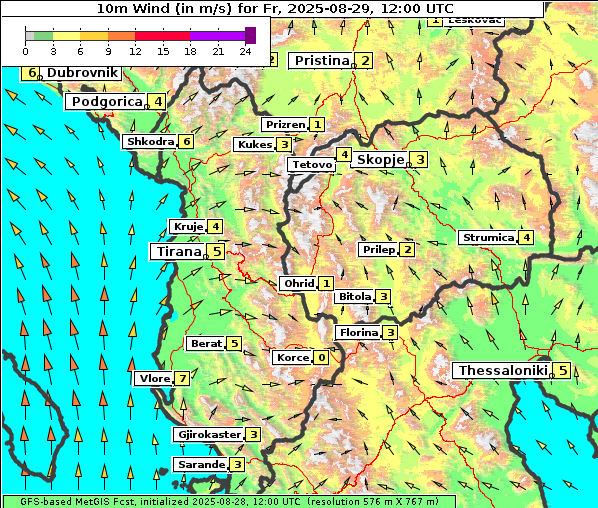Click the Tirana city label
Screen dimensions: 598x508
point(178,252)
